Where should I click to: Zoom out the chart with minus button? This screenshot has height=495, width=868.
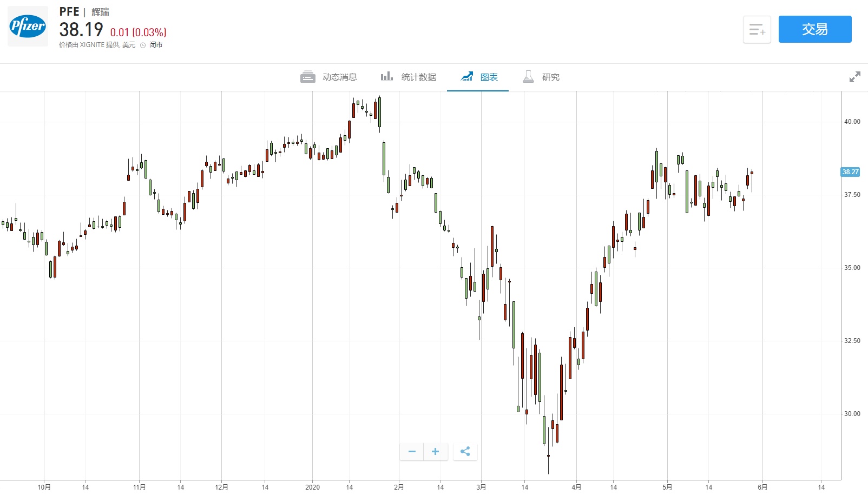pyautogui.click(x=412, y=451)
